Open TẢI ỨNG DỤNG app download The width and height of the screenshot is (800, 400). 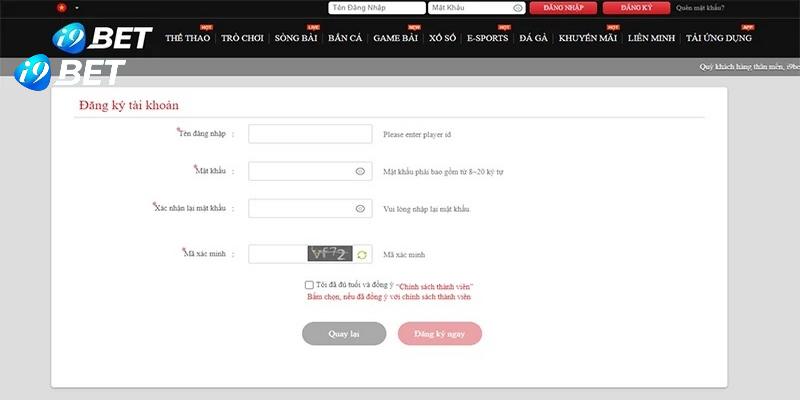719,38
